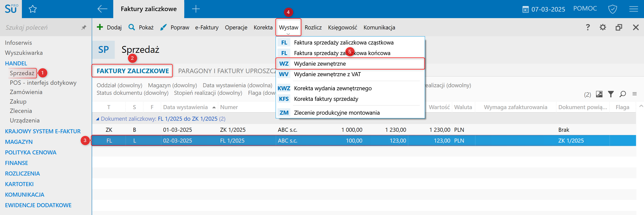
Task: Click the shield security icon
Action: 612,9
